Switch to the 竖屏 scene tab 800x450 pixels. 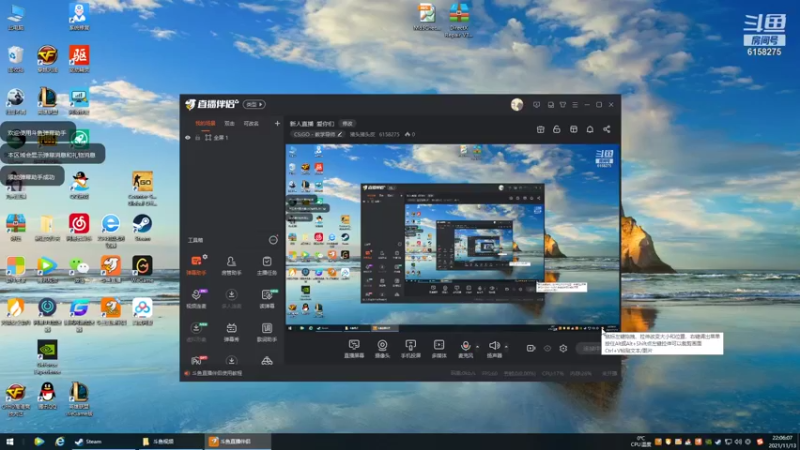(230, 123)
